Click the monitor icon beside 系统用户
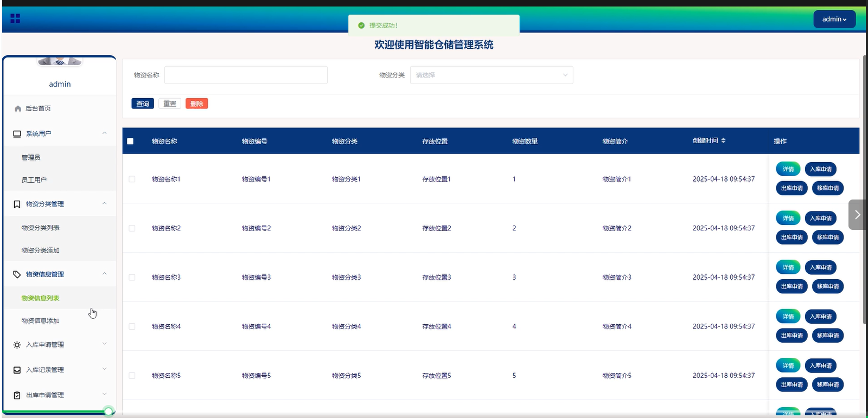Screen dimensions: 868x418 pos(17,134)
